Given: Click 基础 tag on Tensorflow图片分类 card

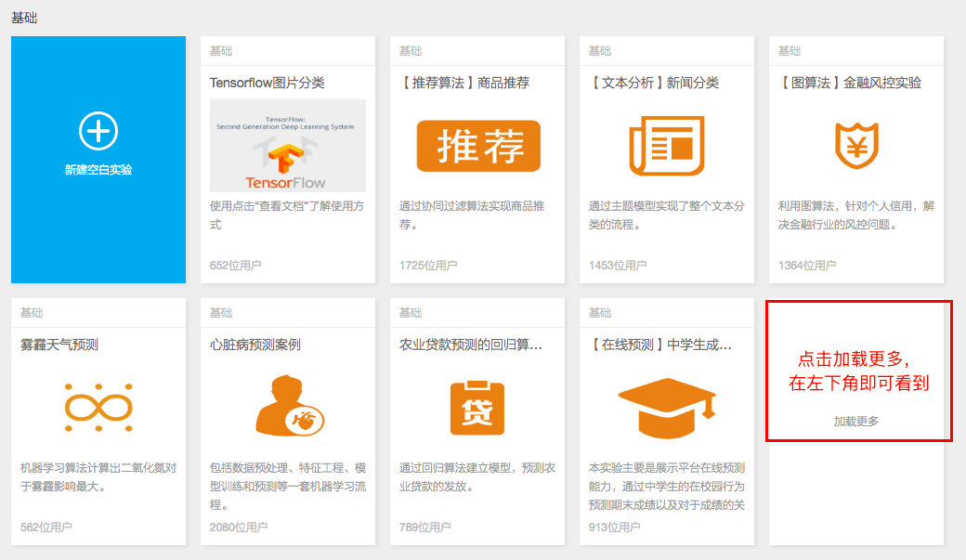Looking at the screenshot, I should point(220,50).
